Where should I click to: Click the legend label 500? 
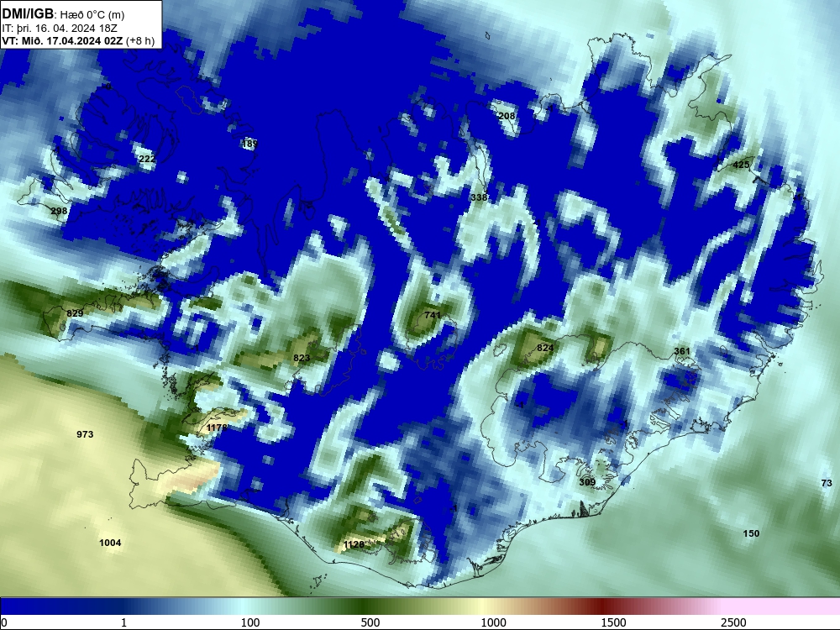coord(370,622)
